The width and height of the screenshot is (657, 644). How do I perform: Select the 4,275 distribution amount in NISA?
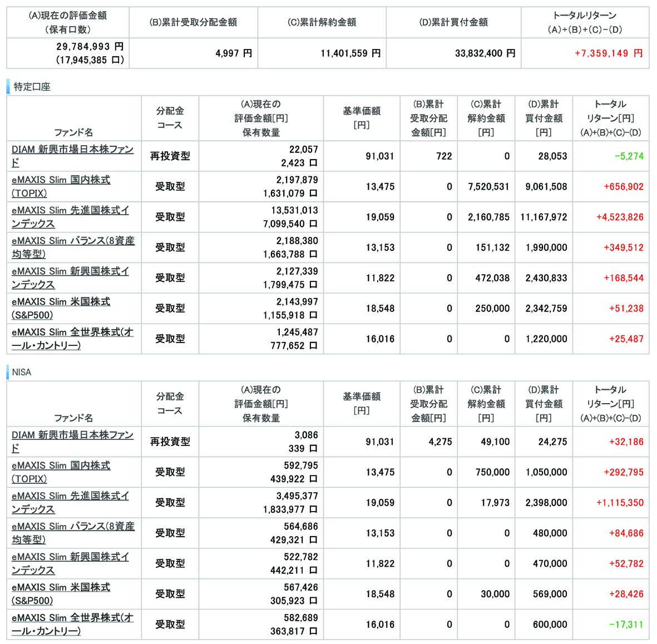pos(441,442)
